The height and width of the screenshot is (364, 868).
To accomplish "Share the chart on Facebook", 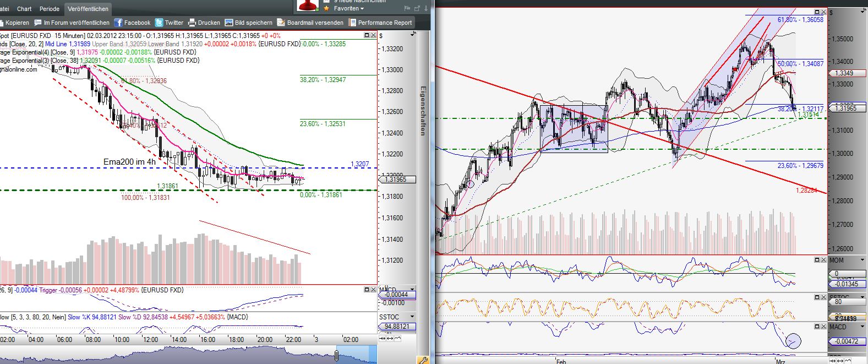I will coord(132,23).
